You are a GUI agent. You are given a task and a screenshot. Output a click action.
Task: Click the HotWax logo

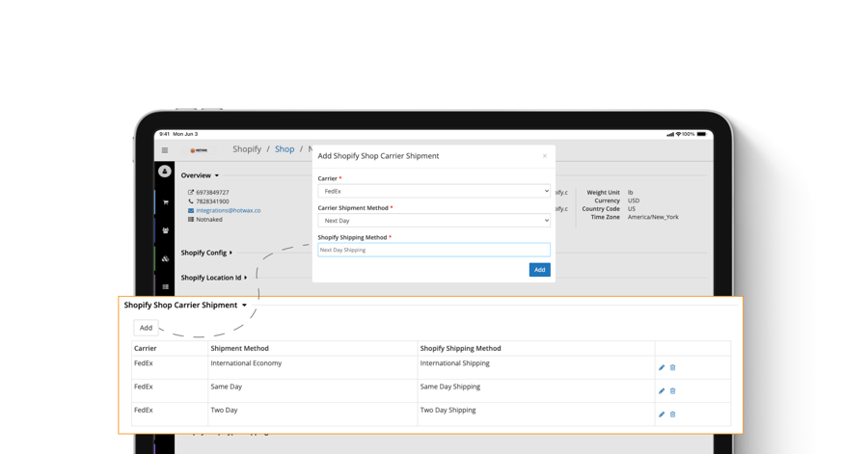point(199,149)
